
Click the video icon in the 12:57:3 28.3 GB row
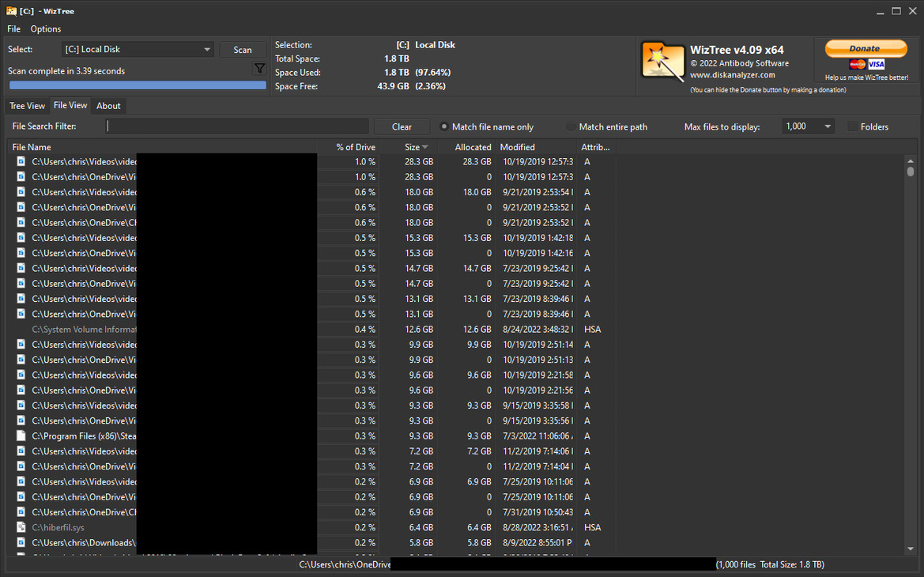[21, 161]
